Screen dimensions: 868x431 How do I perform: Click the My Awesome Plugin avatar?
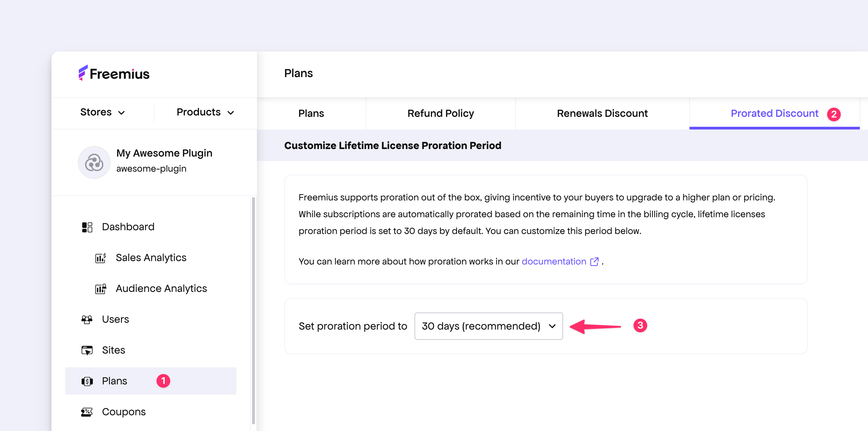coord(94,162)
